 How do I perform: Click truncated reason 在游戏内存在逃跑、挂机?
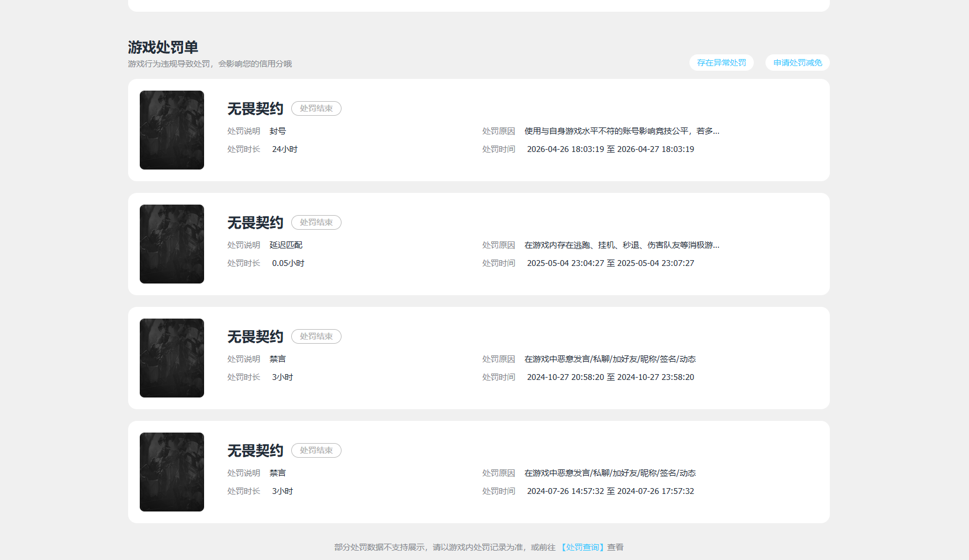click(x=622, y=245)
